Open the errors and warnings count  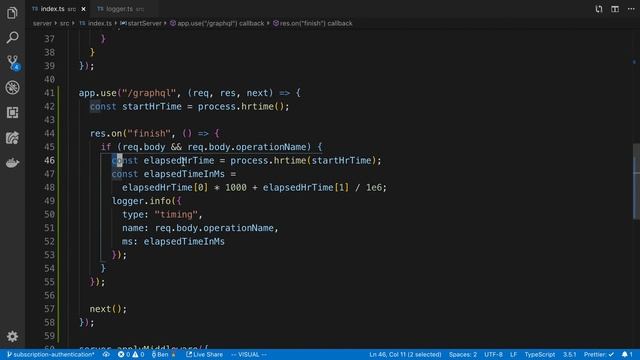click(x=131, y=354)
